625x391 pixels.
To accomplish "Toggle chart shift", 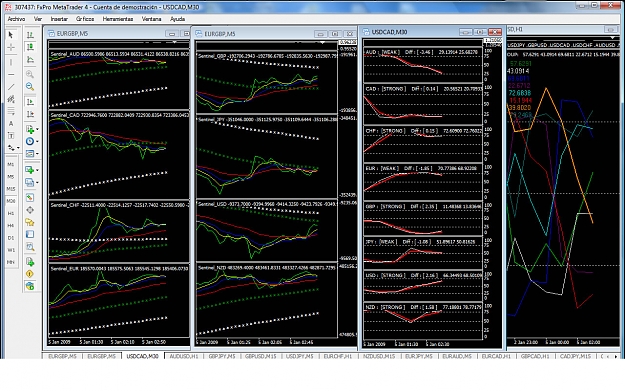I will pyautogui.click(x=30, y=114).
